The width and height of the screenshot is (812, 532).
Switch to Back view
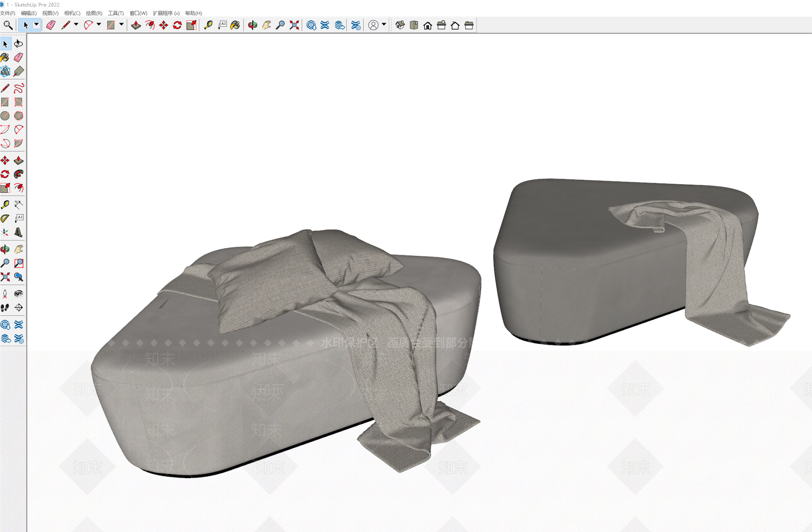455,25
